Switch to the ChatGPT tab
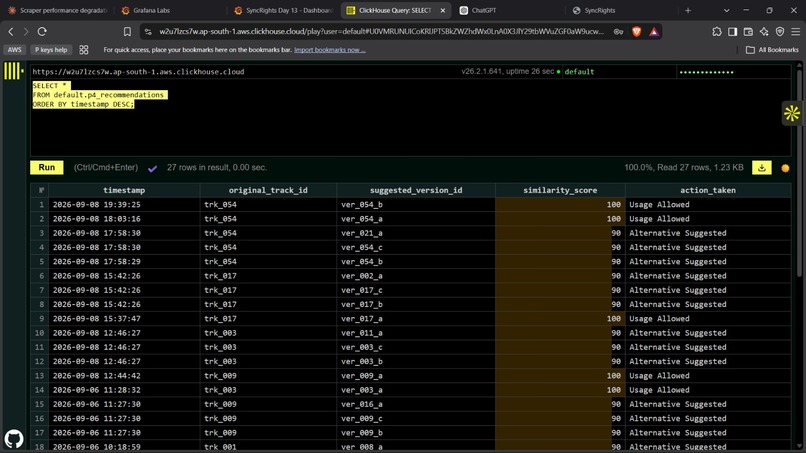 507,10
